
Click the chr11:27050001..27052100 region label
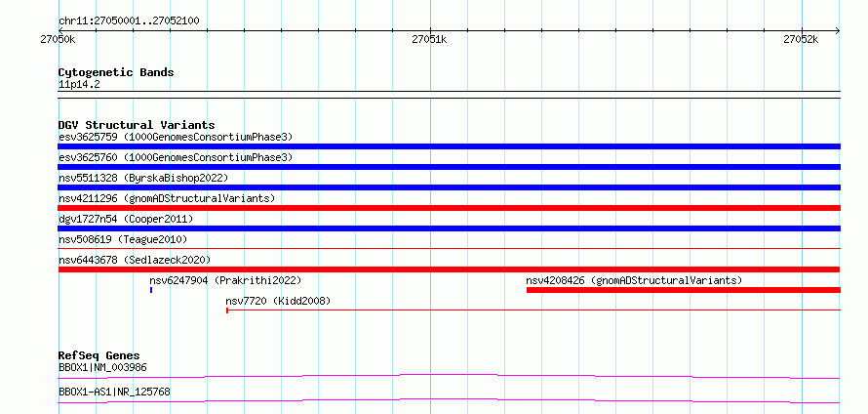click(129, 21)
